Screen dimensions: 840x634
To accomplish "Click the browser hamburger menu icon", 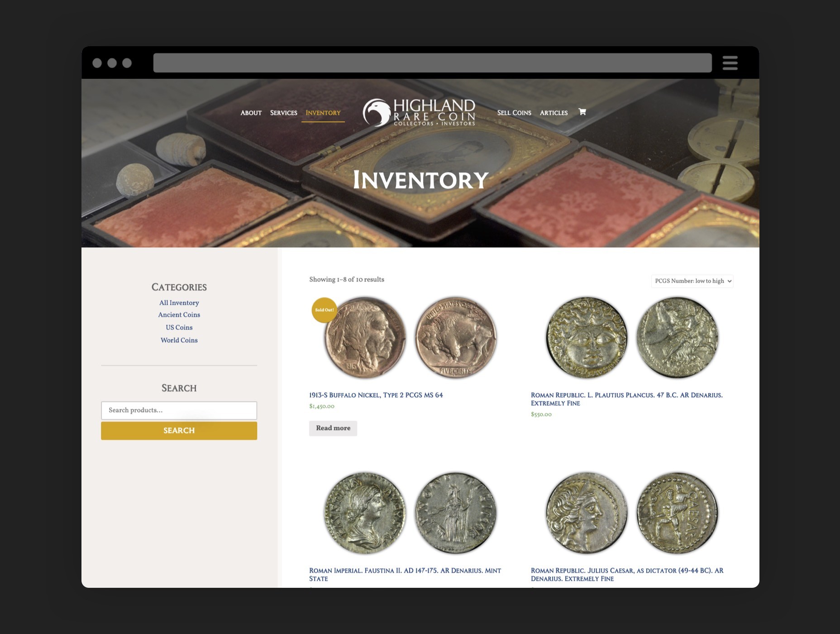I will click(730, 63).
